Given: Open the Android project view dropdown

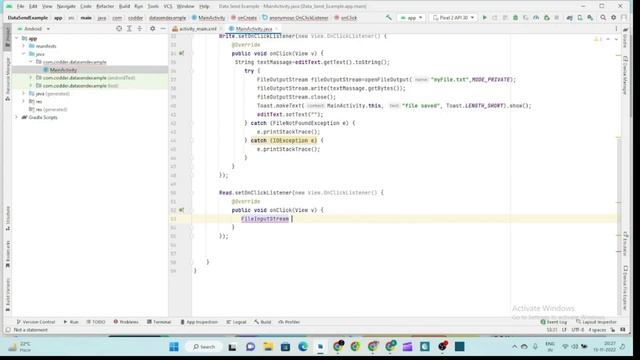Looking at the screenshot, I should click(x=33, y=29).
